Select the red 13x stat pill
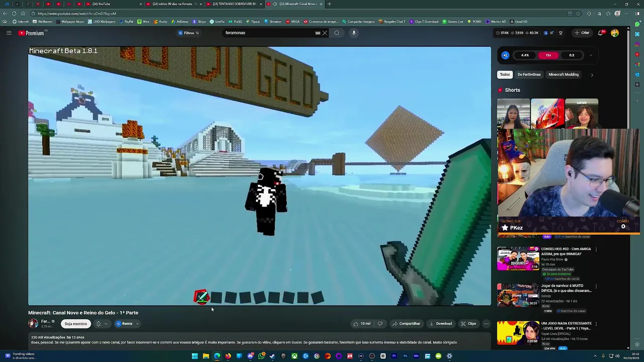 [x=548, y=55]
